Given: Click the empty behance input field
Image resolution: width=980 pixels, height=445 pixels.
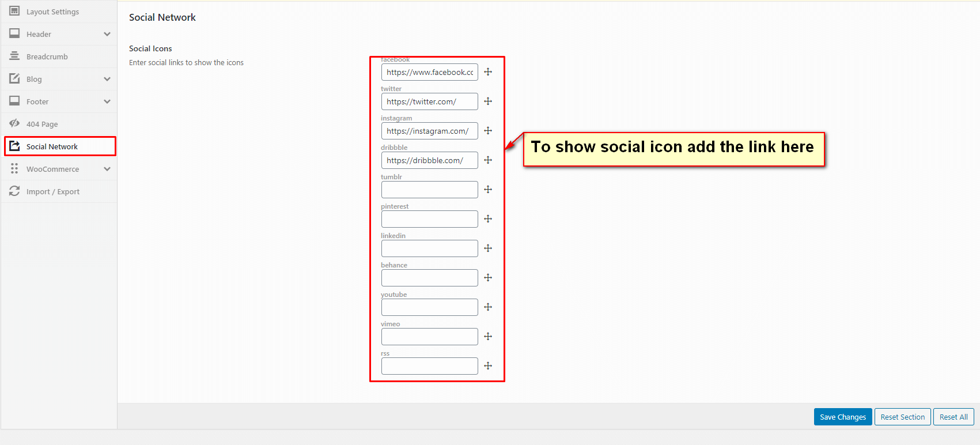Looking at the screenshot, I should [x=430, y=278].
